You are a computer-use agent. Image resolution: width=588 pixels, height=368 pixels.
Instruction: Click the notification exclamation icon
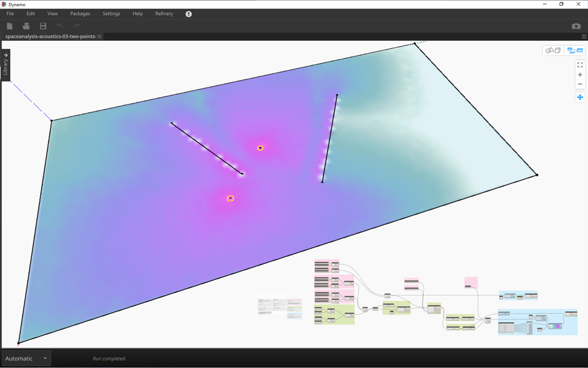[x=189, y=14]
